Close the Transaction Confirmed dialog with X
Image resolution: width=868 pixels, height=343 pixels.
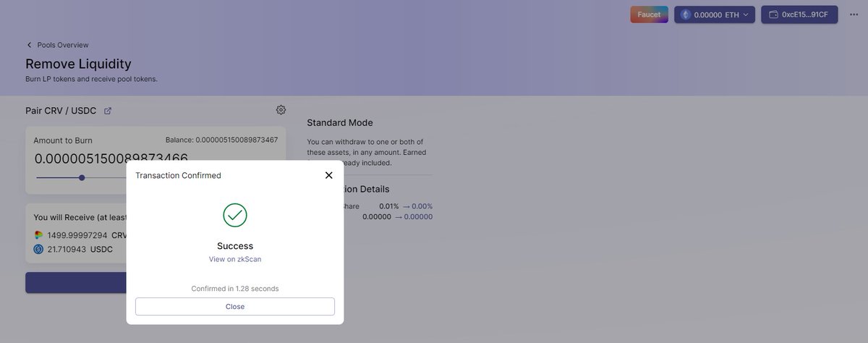pos(328,175)
